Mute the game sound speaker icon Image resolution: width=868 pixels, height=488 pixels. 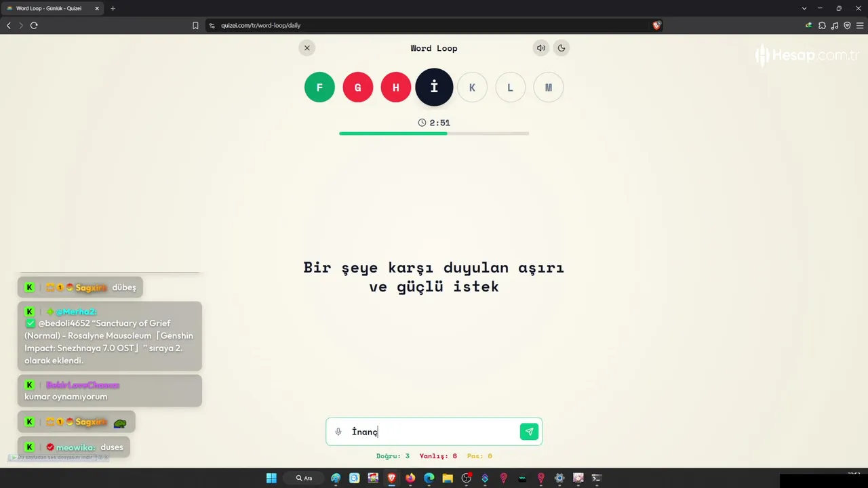click(540, 48)
